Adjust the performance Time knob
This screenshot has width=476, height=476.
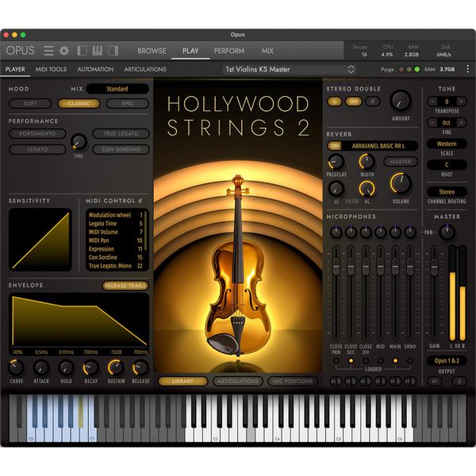point(79,142)
